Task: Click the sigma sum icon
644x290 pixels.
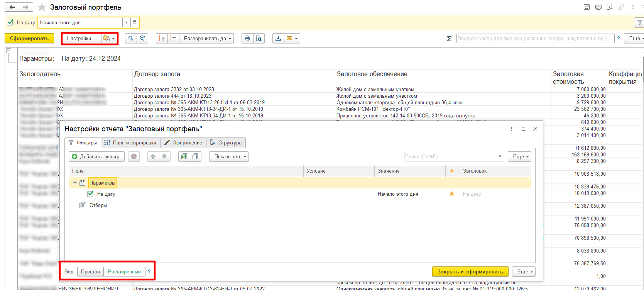Action: coord(449,39)
